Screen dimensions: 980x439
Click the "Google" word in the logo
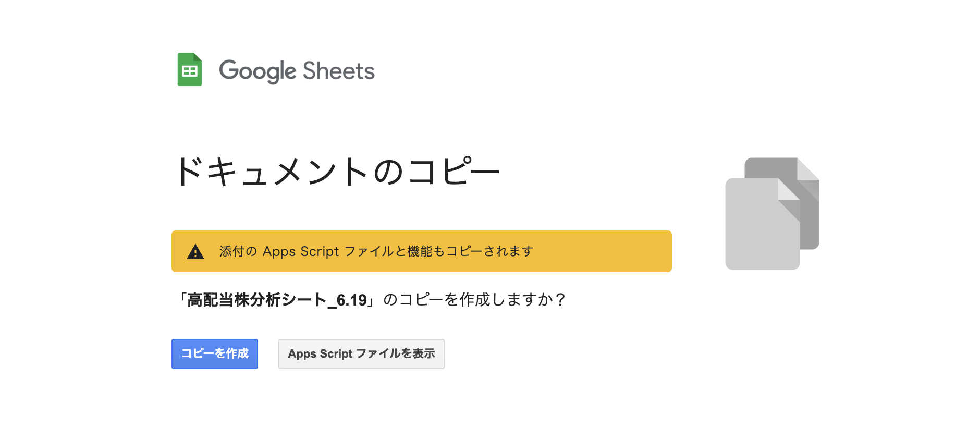click(x=258, y=71)
